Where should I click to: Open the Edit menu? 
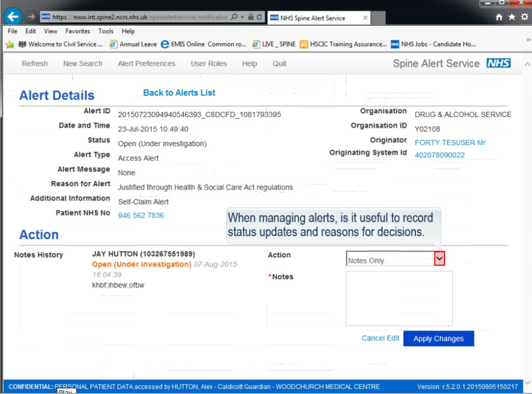[30, 31]
